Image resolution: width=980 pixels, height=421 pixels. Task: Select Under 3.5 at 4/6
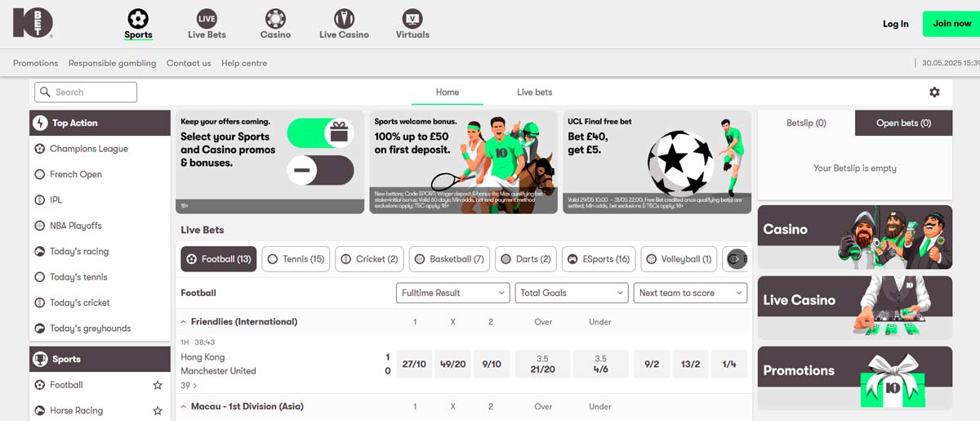(600, 365)
